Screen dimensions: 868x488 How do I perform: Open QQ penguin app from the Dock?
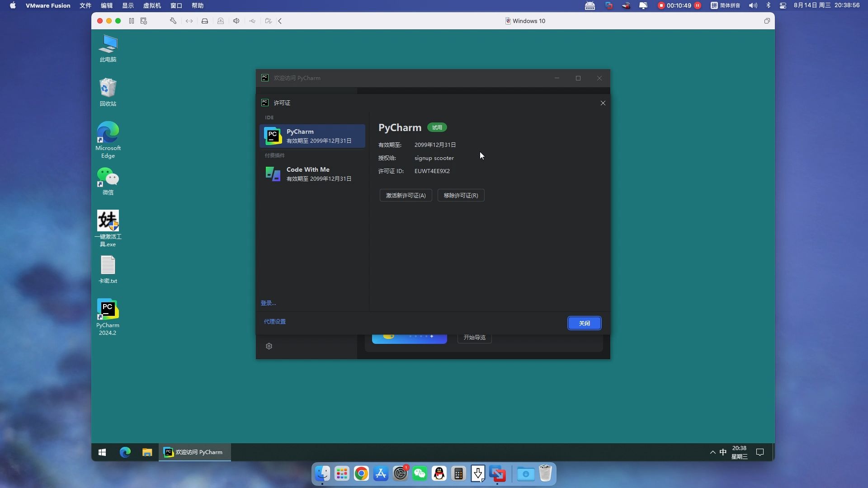(x=439, y=474)
